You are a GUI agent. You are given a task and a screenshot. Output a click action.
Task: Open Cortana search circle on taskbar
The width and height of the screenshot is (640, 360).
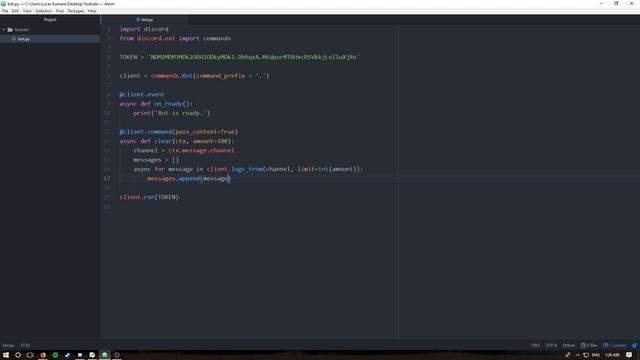point(18,355)
